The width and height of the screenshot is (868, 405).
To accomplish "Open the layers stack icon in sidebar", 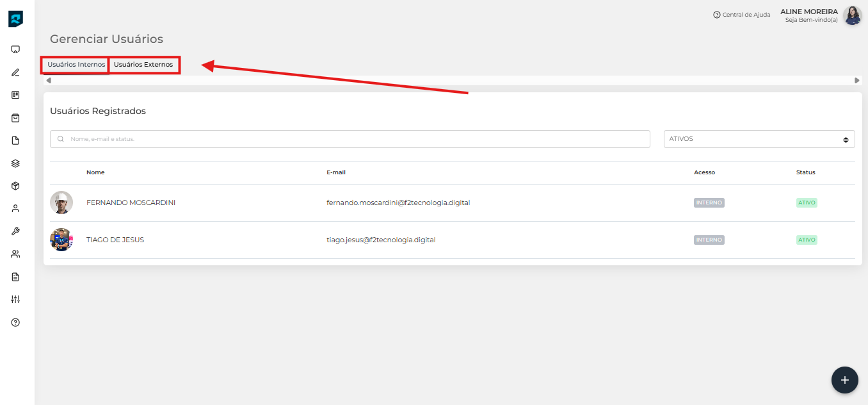I will 15,163.
